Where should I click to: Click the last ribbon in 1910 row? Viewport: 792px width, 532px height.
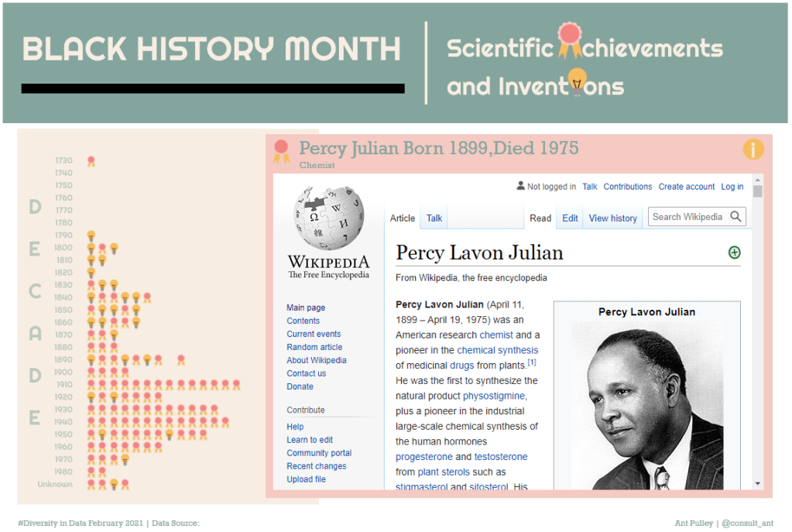point(236,384)
